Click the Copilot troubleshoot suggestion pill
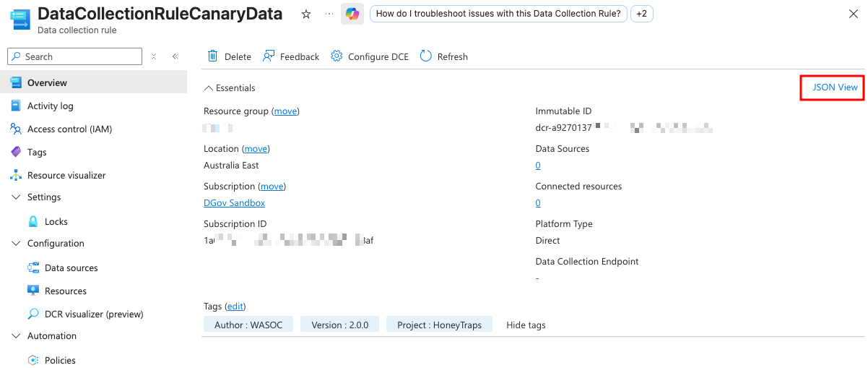Viewport: 868px width, 368px height. (x=498, y=14)
